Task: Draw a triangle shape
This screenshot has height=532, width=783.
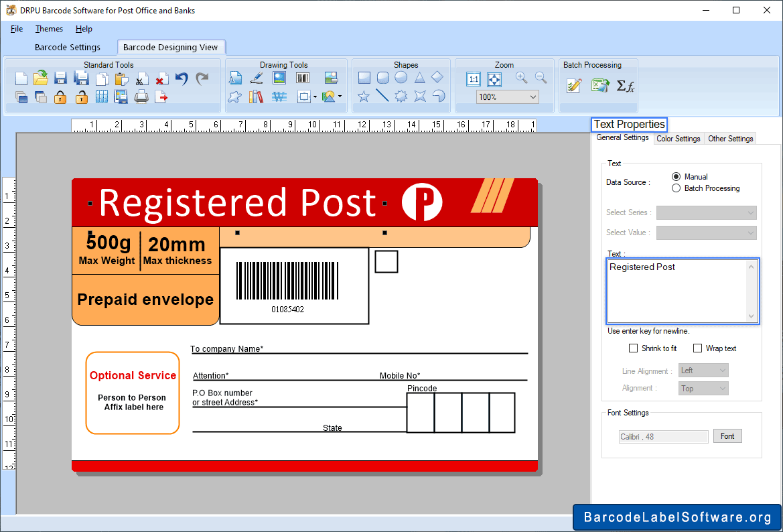Action: [x=419, y=78]
